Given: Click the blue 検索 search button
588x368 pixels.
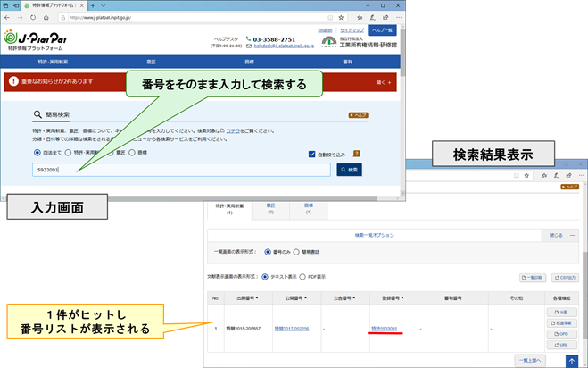Looking at the screenshot, I should 349,170.
